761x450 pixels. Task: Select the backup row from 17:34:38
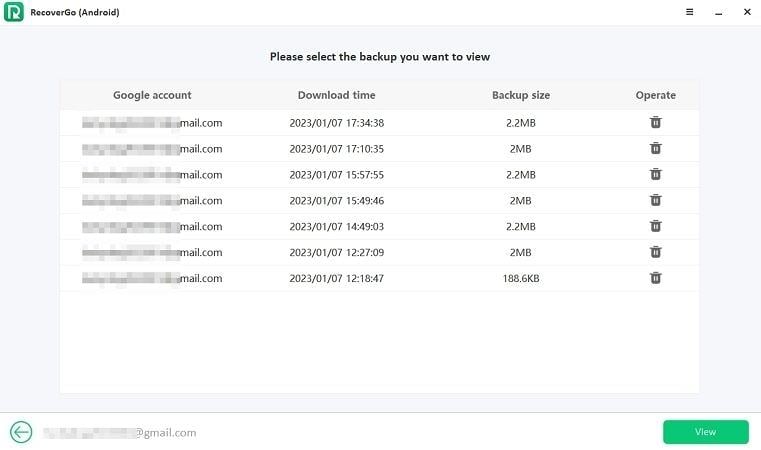(x=336, y=123)
